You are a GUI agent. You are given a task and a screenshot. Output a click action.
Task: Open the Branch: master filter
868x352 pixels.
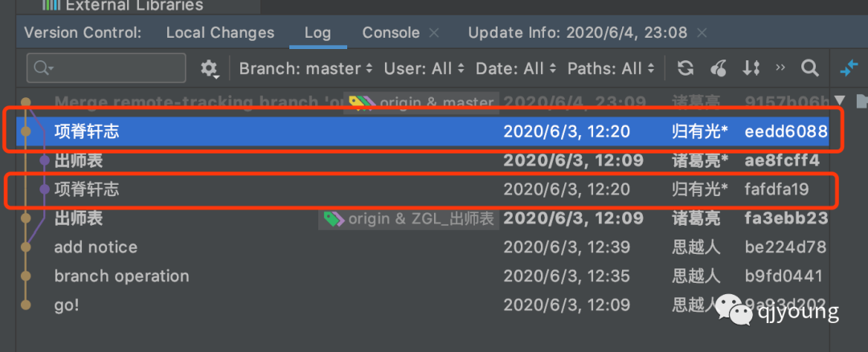coord(306,68)
